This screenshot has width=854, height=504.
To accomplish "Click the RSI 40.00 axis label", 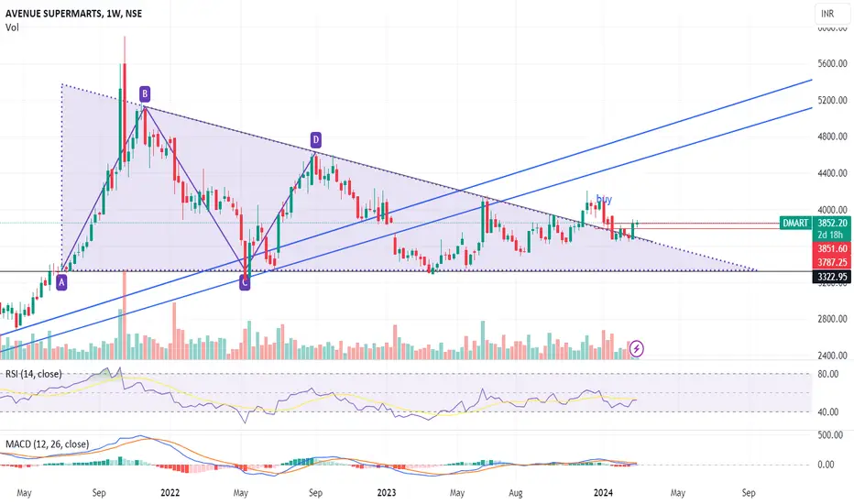I will tap(827, 412).
